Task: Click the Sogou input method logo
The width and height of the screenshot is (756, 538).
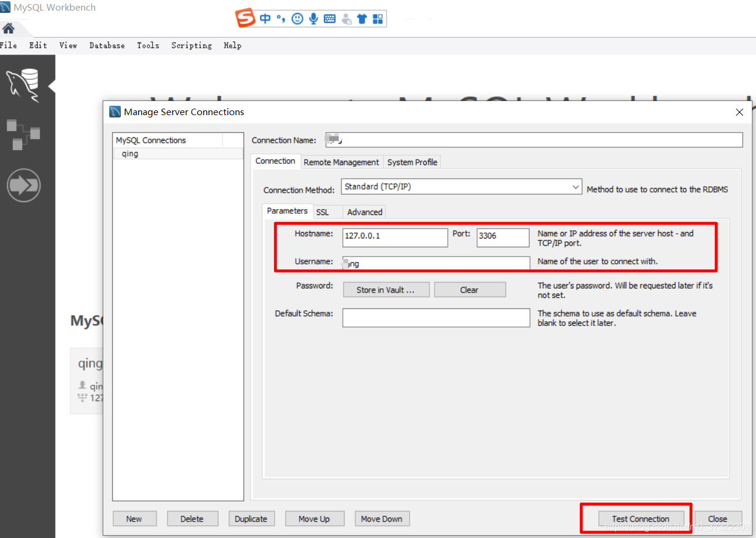Action: point(245,19)
